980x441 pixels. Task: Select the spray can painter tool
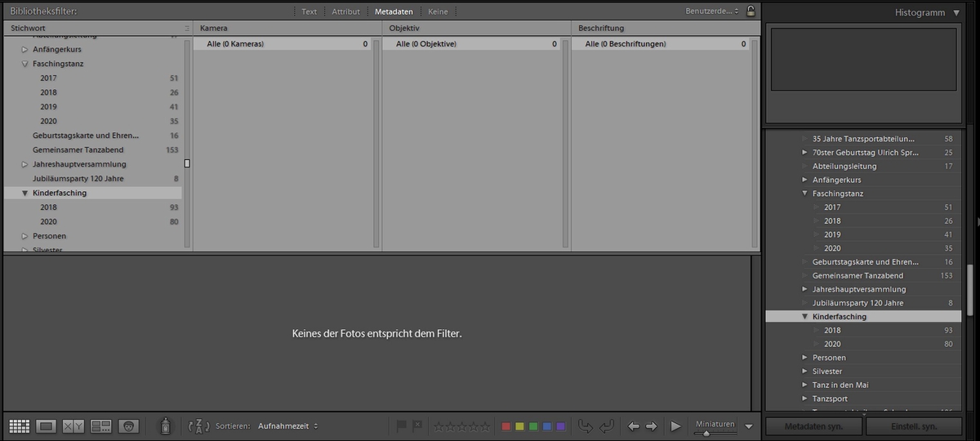coord(166,425)
